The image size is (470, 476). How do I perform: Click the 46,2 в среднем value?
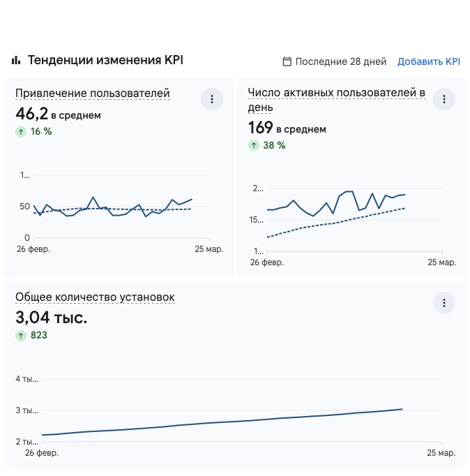[x=58, y=113]
